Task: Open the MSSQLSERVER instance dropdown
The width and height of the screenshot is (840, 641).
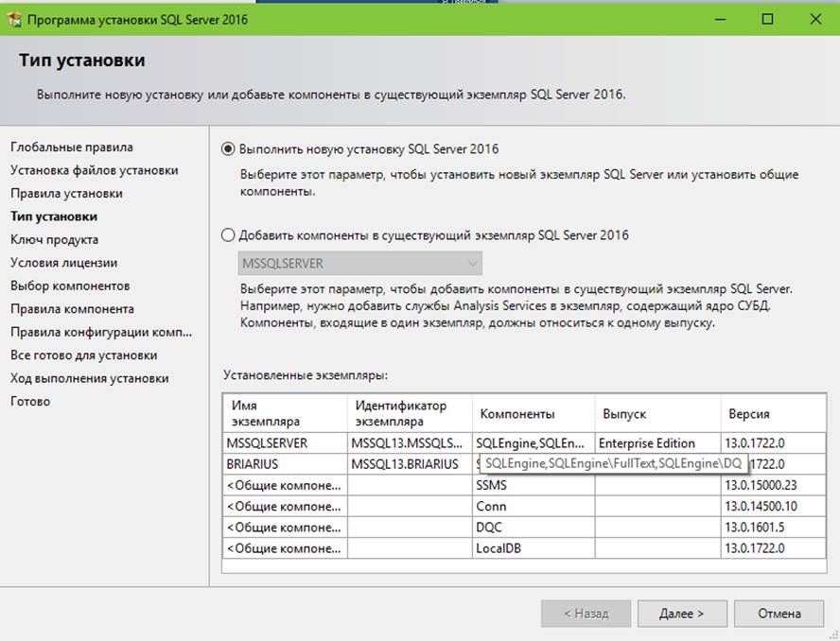Action: click(360, 264)
